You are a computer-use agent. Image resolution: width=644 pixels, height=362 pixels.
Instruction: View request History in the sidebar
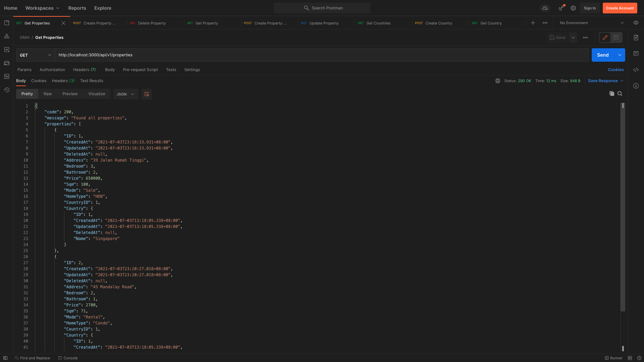[x=7, y=90]
